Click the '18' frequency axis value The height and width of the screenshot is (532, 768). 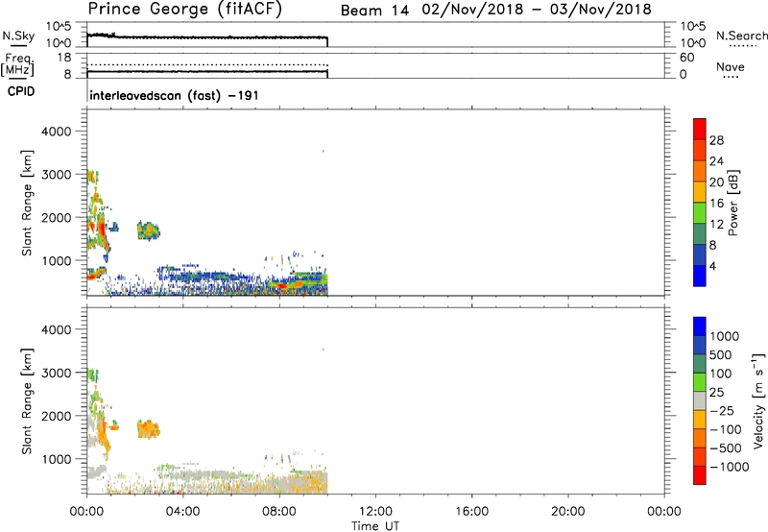64,58
